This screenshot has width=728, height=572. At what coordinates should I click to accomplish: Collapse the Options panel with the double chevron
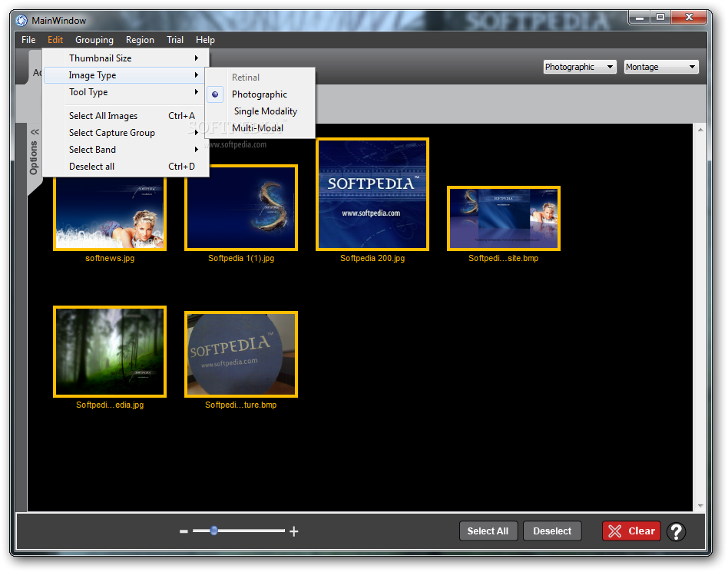tap(35, 132)
